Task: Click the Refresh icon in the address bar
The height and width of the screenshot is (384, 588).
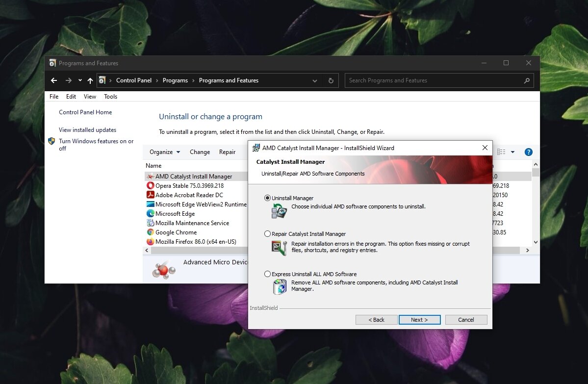Action: tap(331, 80)
